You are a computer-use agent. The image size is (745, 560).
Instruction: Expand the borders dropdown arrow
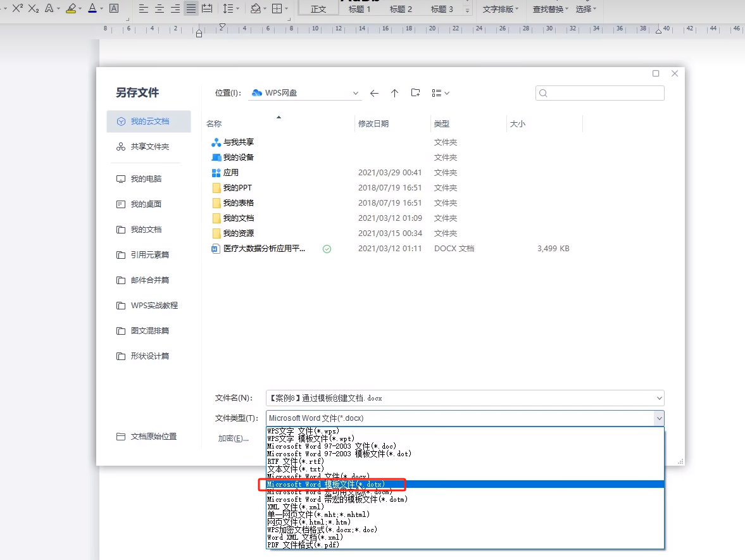tap(287, 9)
